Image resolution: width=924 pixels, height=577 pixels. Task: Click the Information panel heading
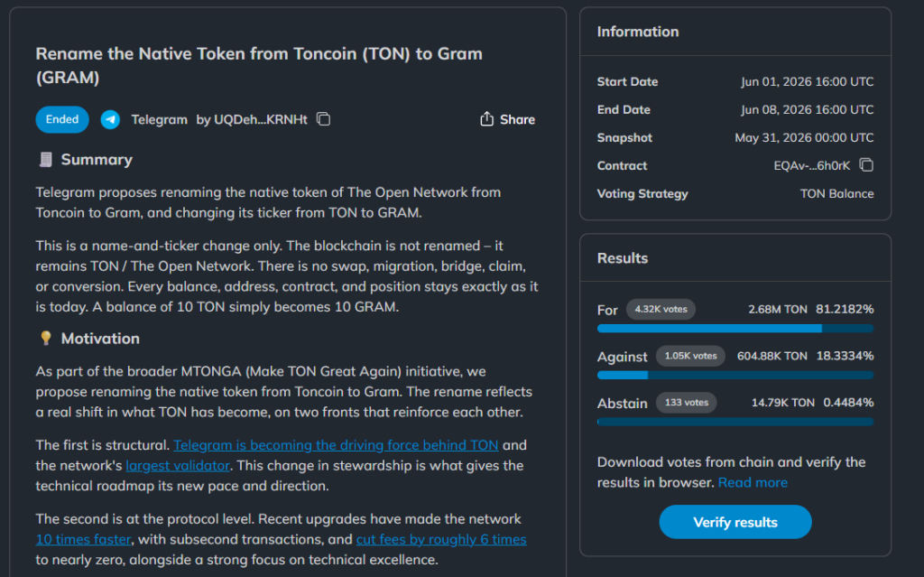pos(638,32)
